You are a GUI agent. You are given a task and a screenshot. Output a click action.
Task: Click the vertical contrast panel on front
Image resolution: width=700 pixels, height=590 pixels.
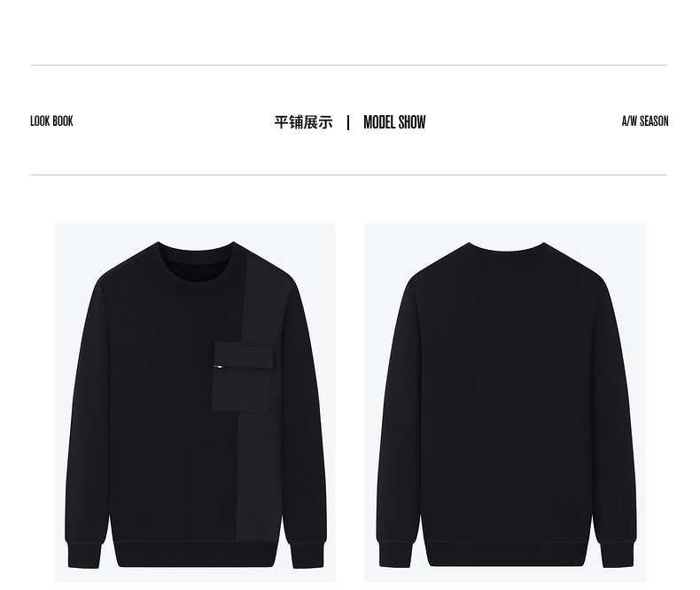tap(259, 446)
